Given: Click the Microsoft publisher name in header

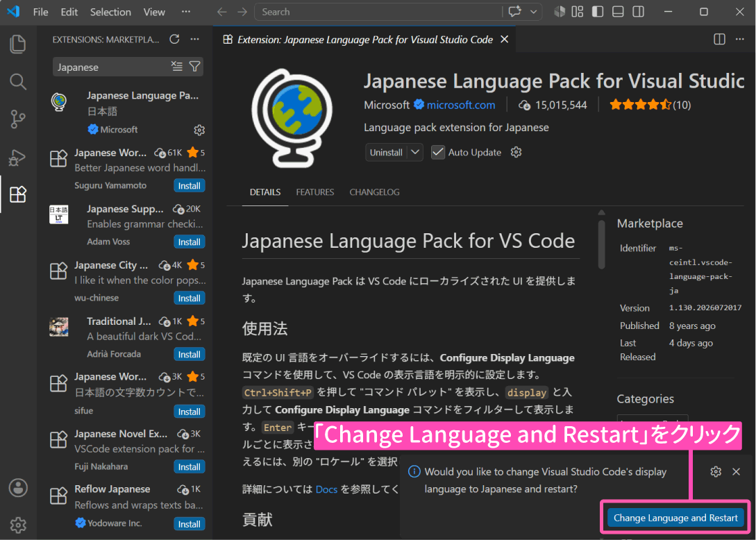Looking at the screenshot, I should coord(387,105).
